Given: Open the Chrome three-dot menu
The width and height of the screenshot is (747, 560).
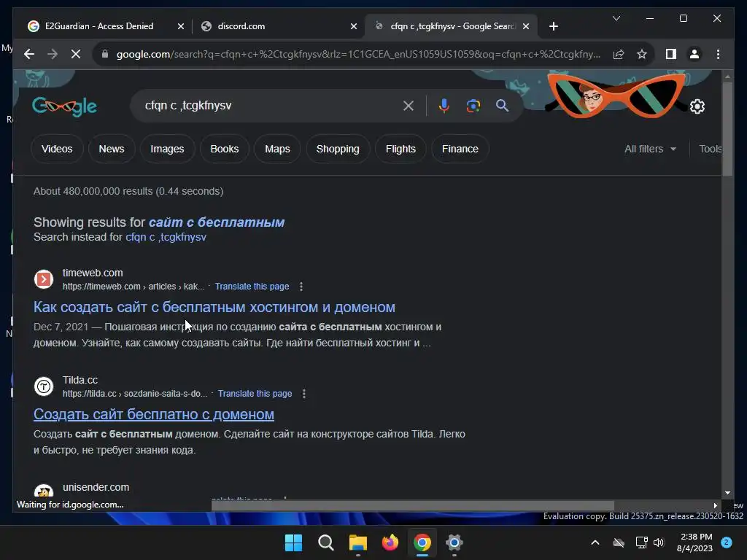Looking at the screenshot, I should coord(718,54).
